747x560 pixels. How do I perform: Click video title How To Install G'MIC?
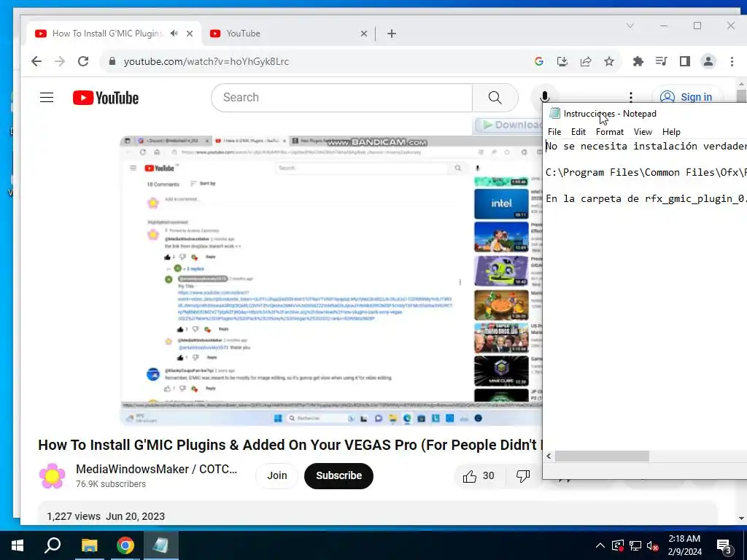290,445
